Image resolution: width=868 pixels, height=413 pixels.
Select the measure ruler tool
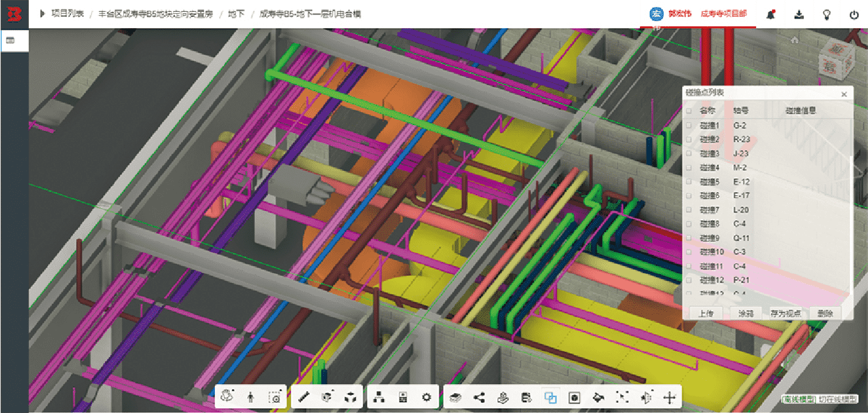coord(305,397)
